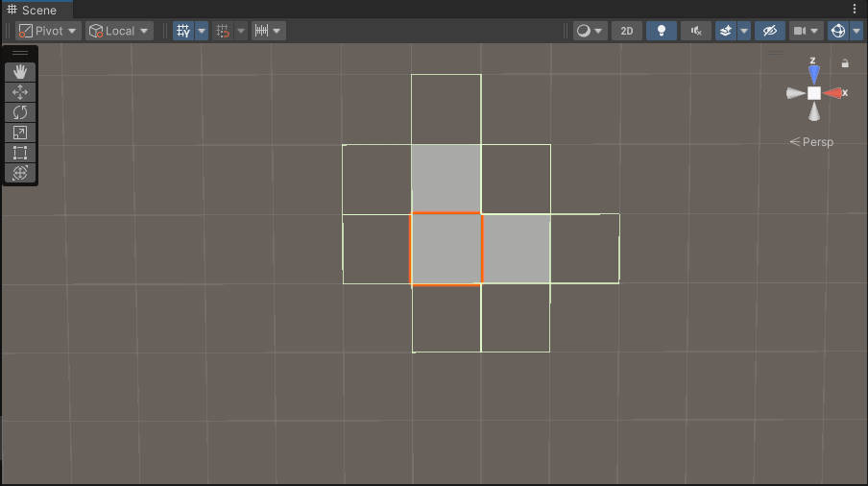868x486 pixels.
Task: Toggle 2D view mode
Action: (626, 31)
